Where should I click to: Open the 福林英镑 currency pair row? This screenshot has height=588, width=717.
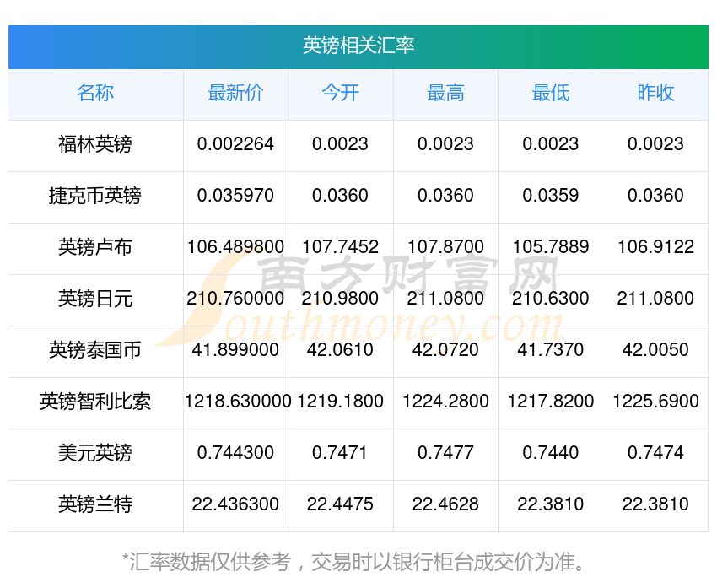[95, 144]
